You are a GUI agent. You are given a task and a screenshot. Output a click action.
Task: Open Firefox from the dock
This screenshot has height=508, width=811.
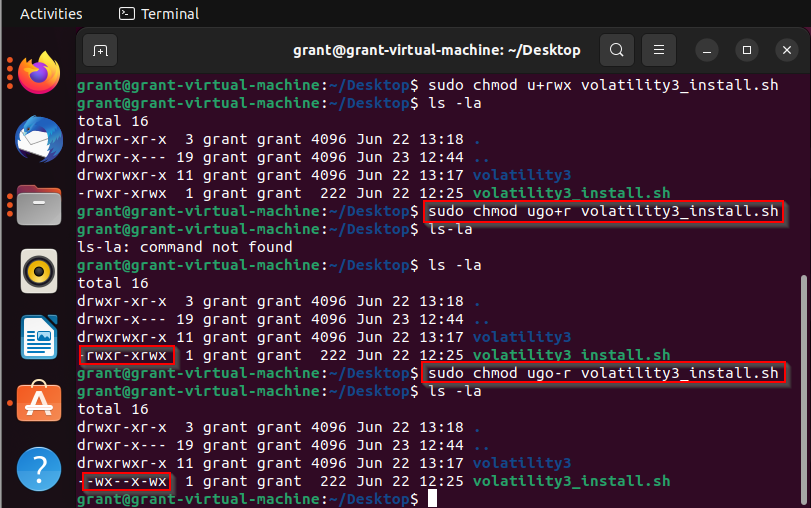click(x=39, y=73)
